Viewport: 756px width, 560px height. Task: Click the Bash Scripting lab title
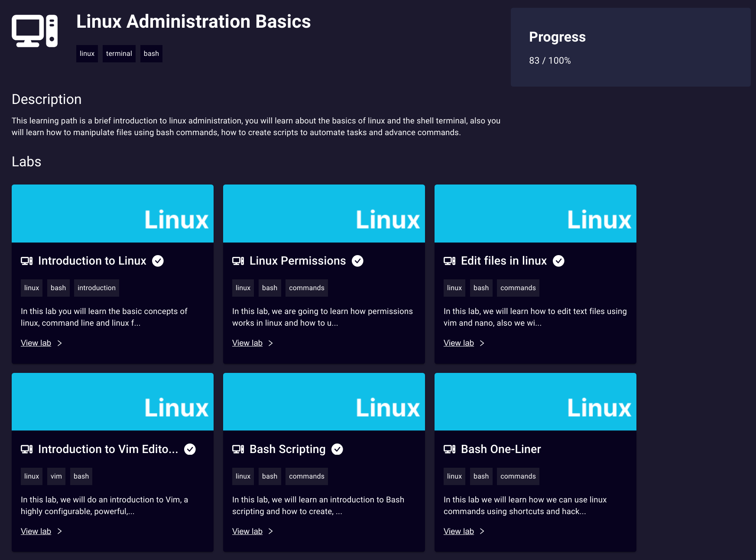[x=288, y=449]
